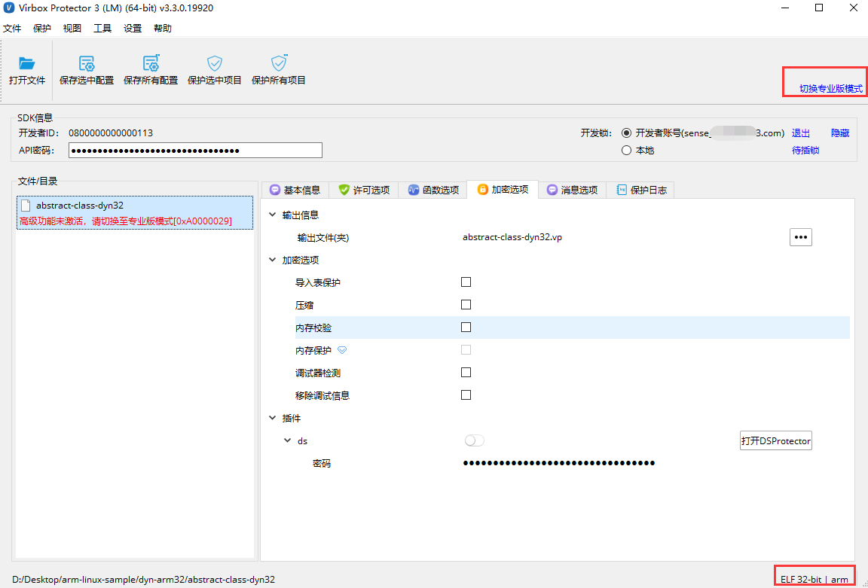Click the 许可选项 green shield icon
The height and width of the screenshot is (588, 868).
tap(344, 190)
